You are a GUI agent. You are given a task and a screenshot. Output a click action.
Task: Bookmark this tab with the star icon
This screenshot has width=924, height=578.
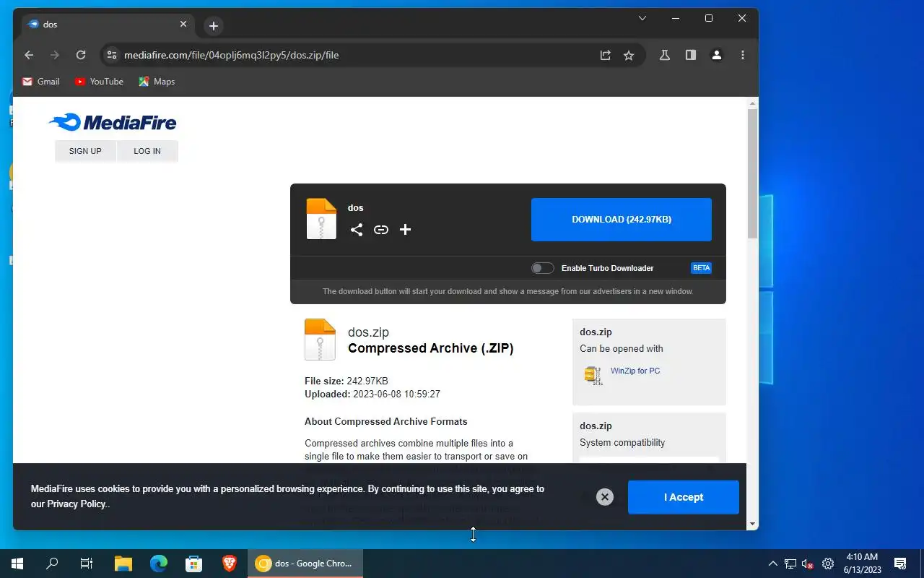pos(629,55)
